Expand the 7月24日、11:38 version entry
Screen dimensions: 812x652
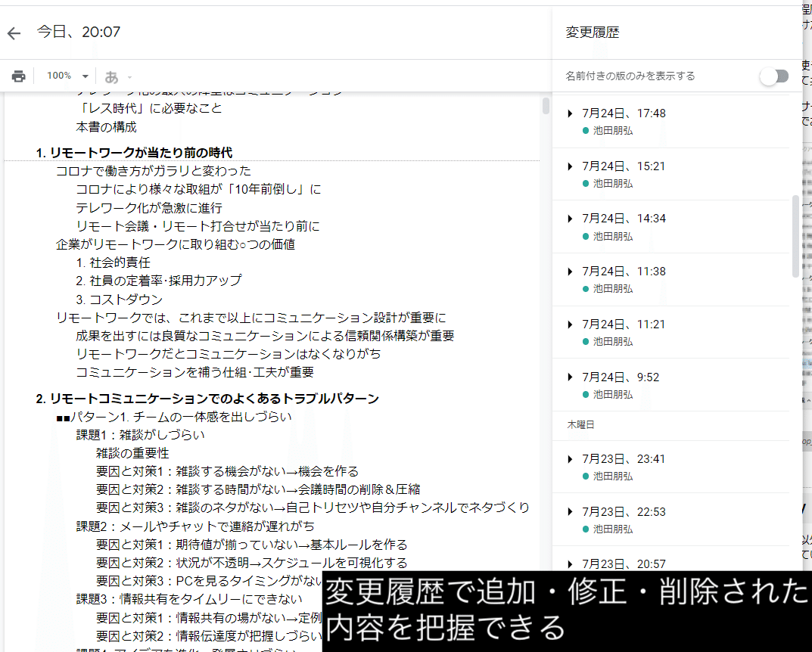pyautogui.click(x=569, y=271)
